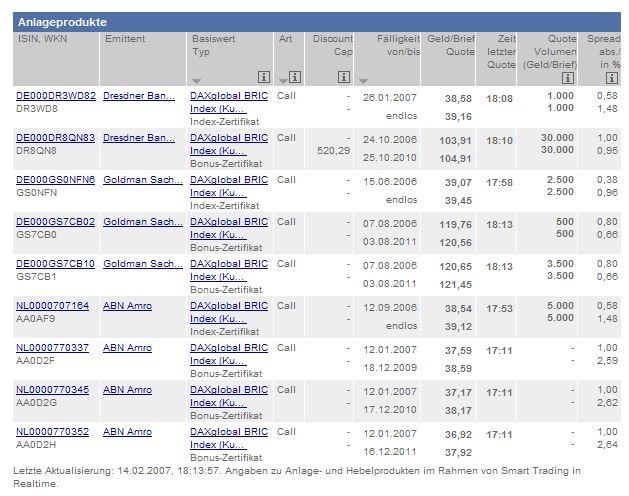Image resolution: width=629 pixels, height=496 pixels.
Task: Open DAXglobal BRIC Index link in AA0D2F row
Action: coord(229,354)
